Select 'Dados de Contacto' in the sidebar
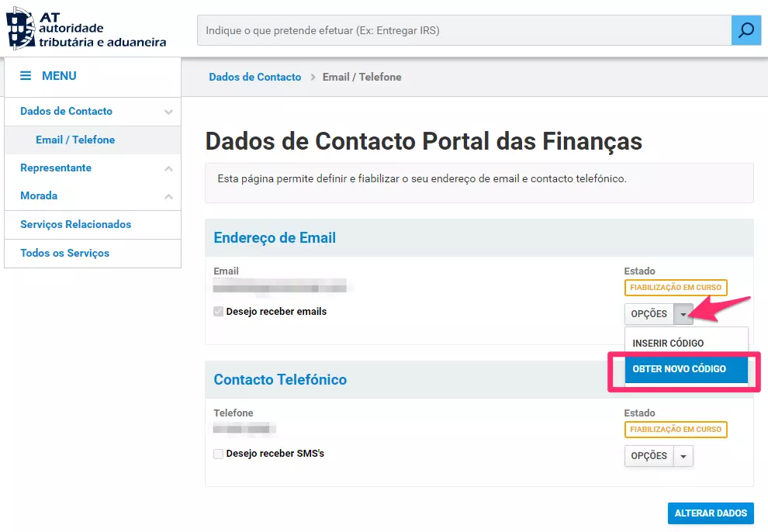 [x=66, y=111]
